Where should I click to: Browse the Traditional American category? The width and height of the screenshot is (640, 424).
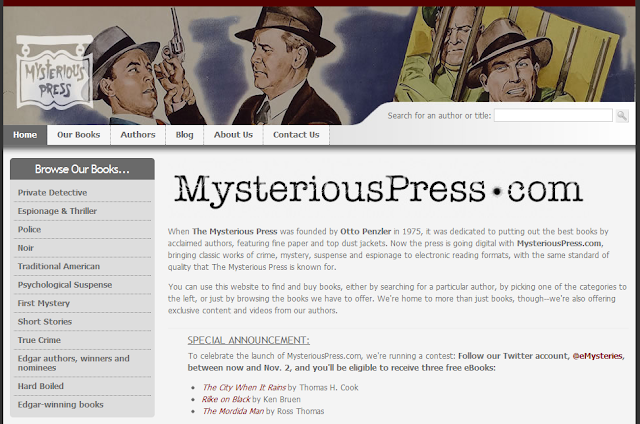(59, 266)
